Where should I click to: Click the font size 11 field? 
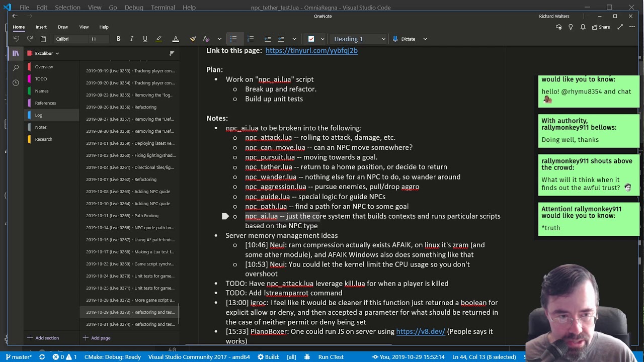pyautogui.click(x=98, y=39)
